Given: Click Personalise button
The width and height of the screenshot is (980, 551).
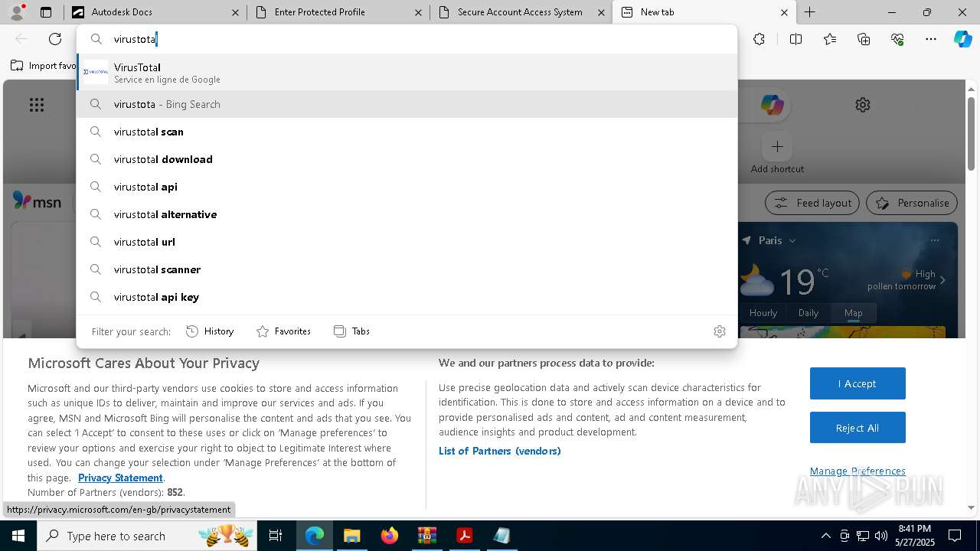Looking at the screenshot, I should tap(912, 203).
